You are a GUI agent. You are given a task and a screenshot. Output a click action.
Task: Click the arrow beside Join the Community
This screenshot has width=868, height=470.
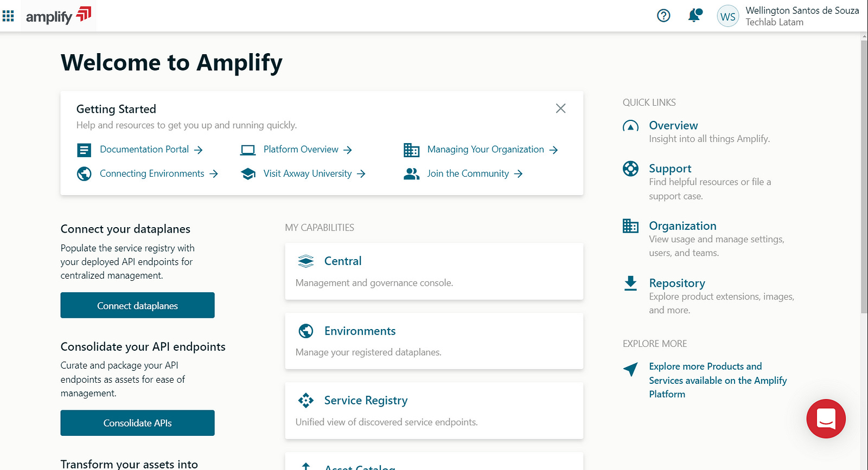pos(518,174)
